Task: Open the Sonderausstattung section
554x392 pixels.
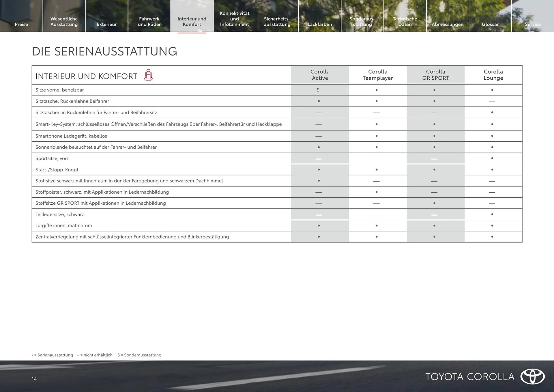Action: tap(362, 21)
